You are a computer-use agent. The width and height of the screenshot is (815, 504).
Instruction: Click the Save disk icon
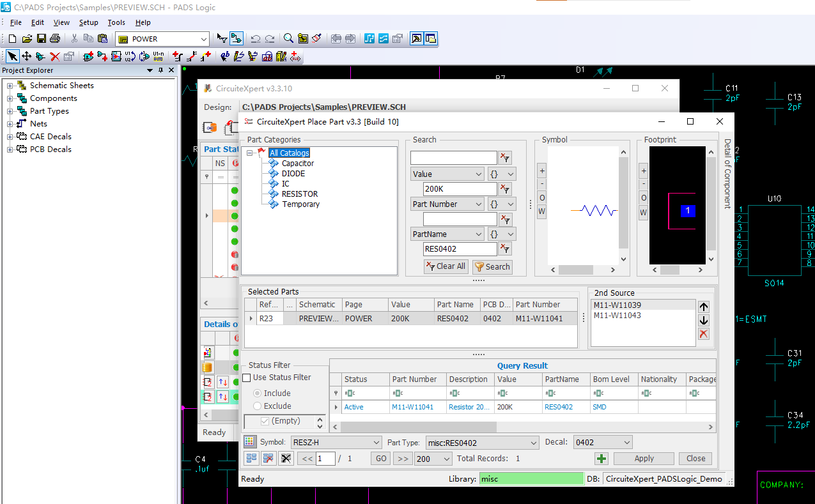coord(41,39)
